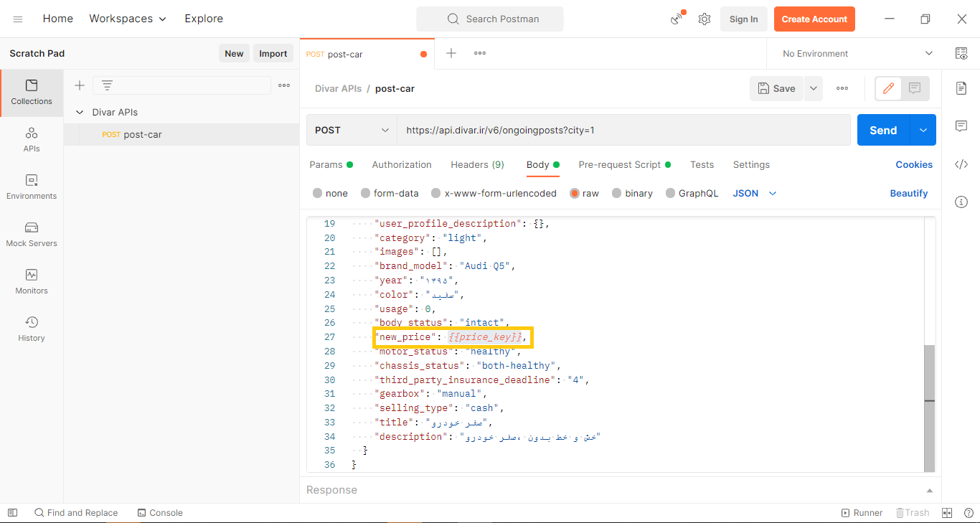The width and height of the screenshot is (980, 523).
Task: Open request Info pane
Action: [x=961, y=202]
